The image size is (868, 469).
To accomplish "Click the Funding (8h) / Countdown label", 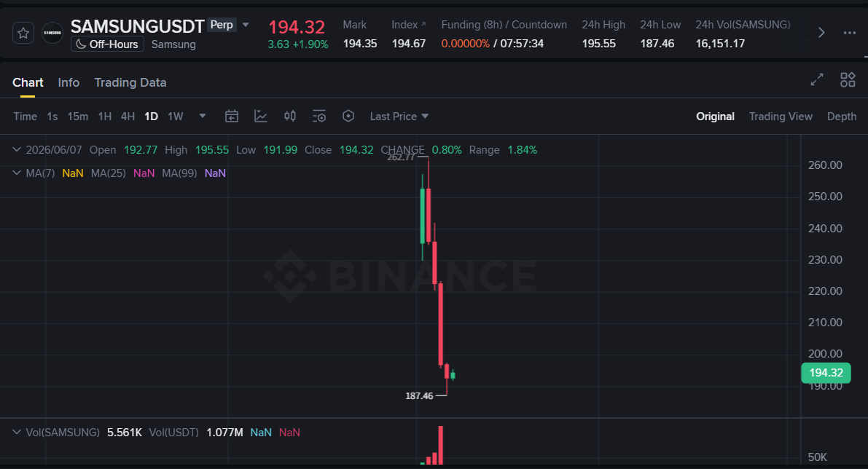I will coord(504,25).
